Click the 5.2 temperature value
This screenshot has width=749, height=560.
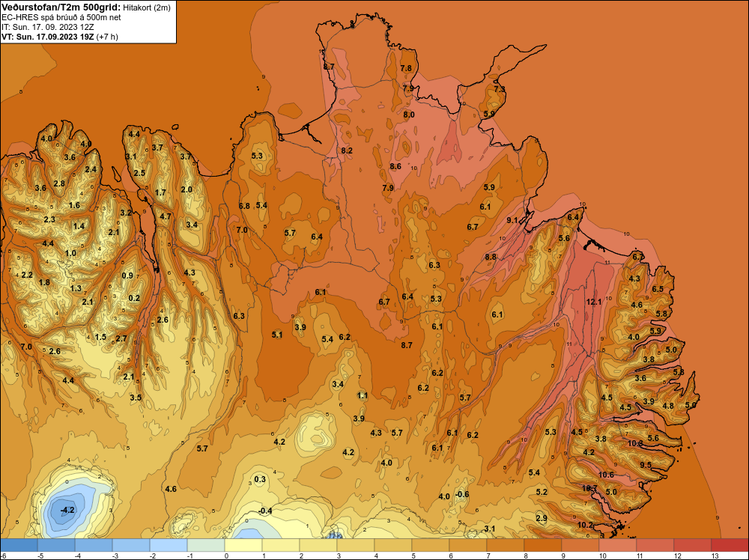(542, 492)
